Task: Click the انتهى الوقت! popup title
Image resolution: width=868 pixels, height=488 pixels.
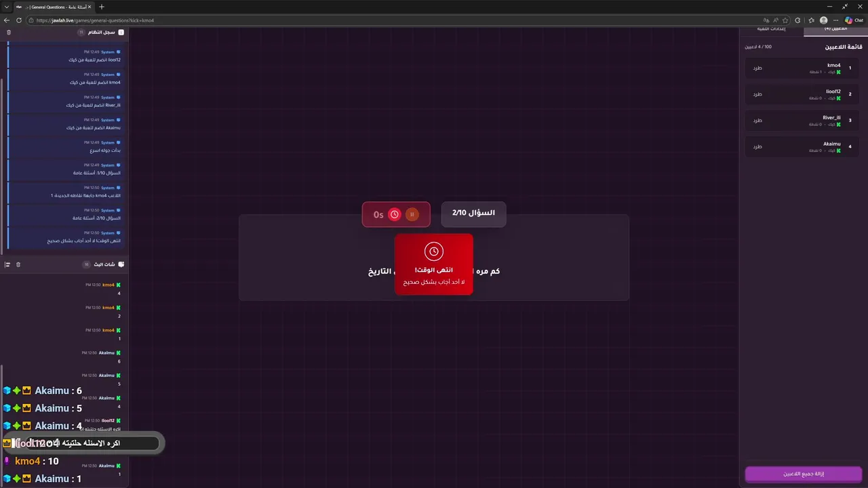Action: [434, 270]
